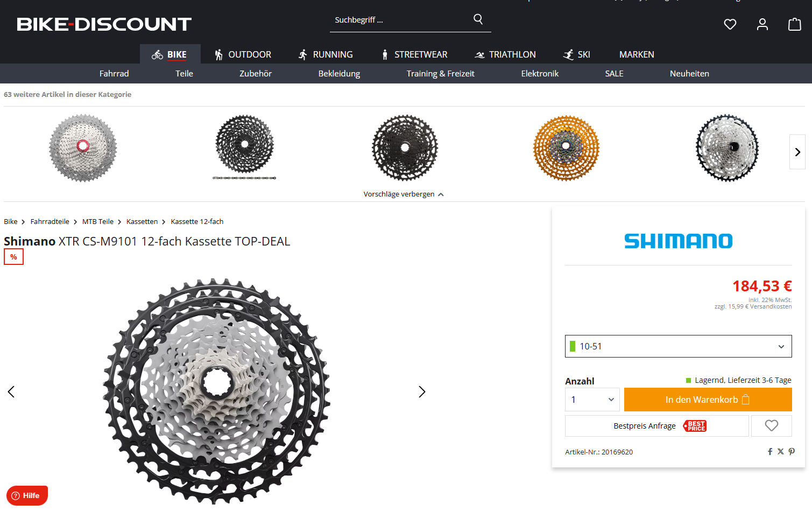This screenshot has width=812, height=511.
Task: Show next product image
Action: click(422, 392)
